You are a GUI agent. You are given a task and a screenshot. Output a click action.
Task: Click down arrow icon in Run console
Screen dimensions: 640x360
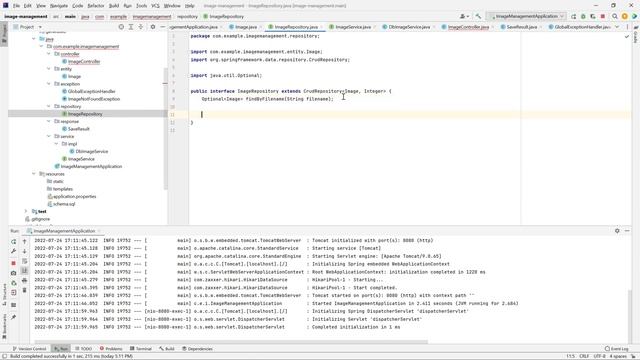click(24, 251)
